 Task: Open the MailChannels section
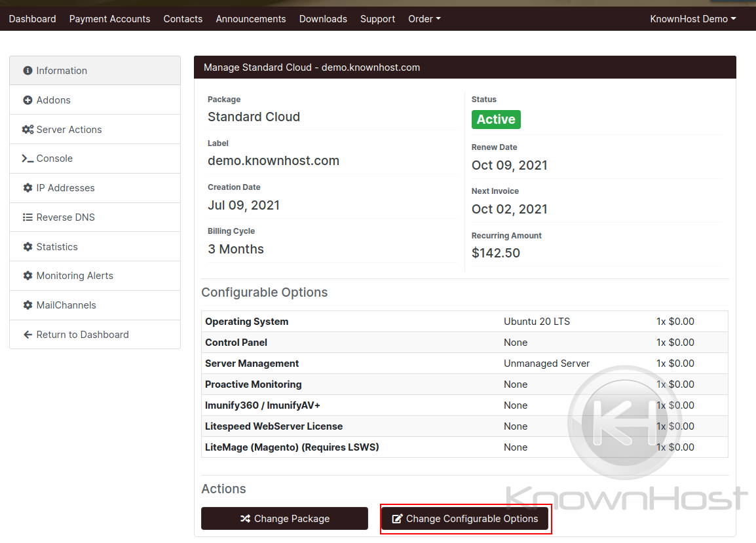pyautogui.click(x=95, y=305)
